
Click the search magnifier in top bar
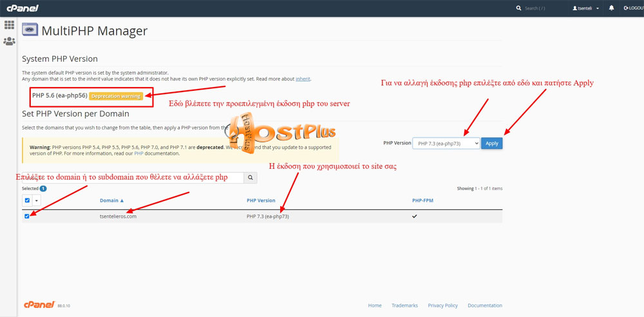[x=518, y=8]
